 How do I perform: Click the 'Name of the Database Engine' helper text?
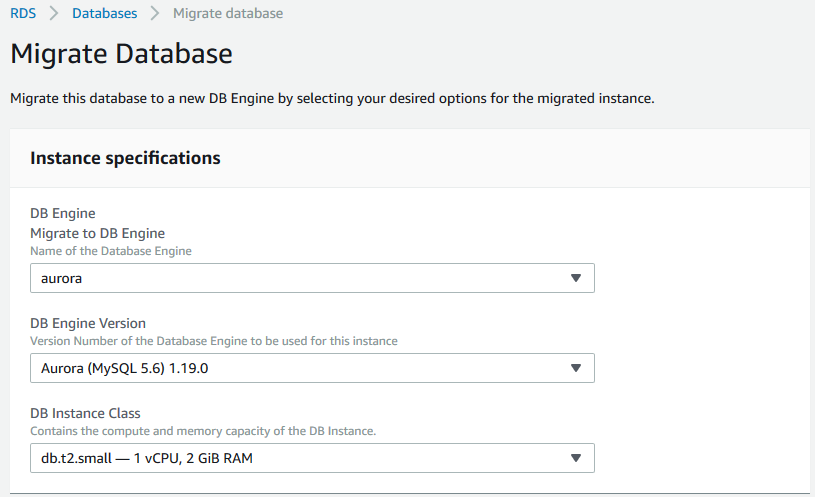coord(110,251)
